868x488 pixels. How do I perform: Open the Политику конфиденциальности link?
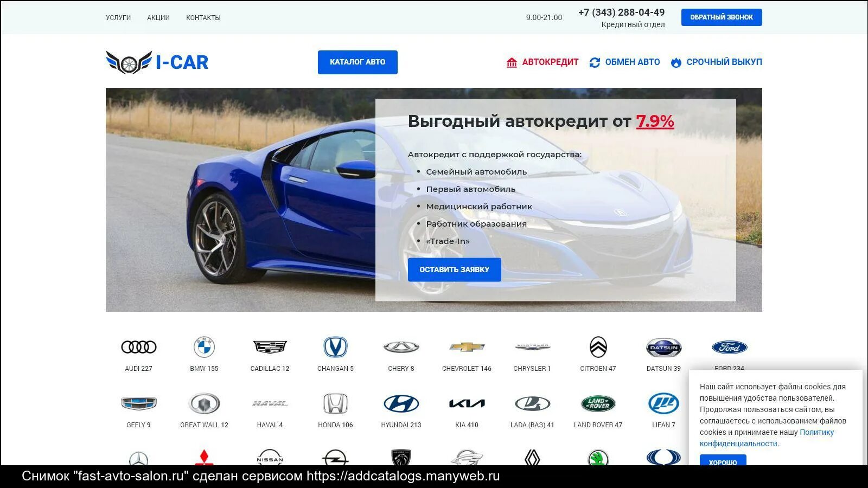coord(767,438)
